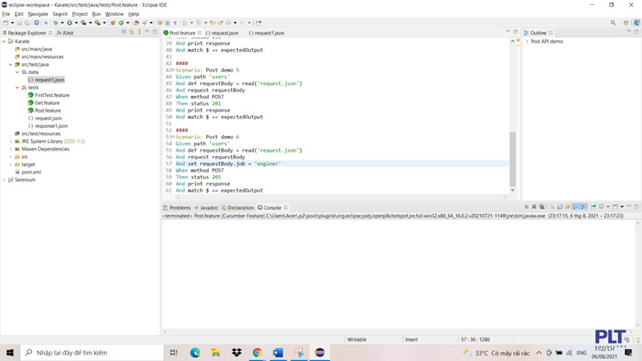Open the Window menu
Screen dimensions: 642x361
click(x=114, y=14)
